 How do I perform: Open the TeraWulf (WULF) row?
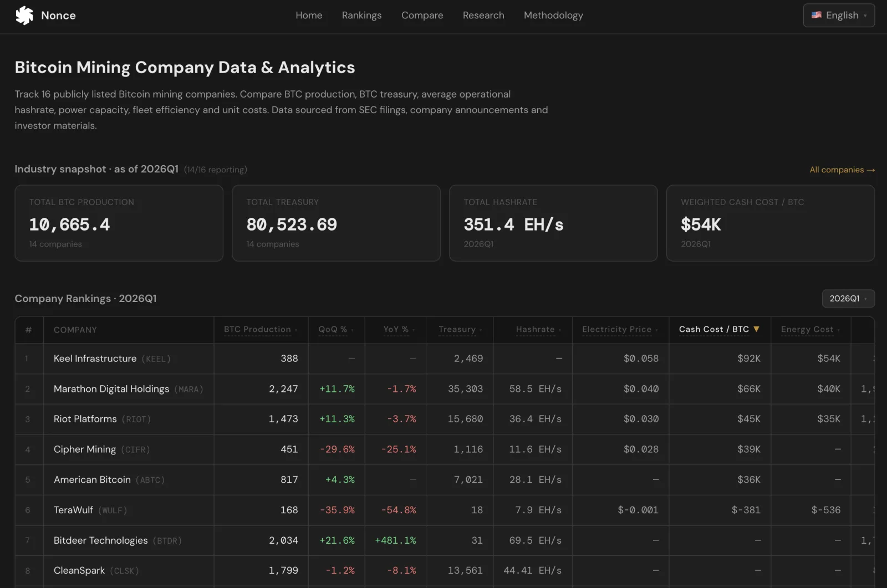[445, 510]
